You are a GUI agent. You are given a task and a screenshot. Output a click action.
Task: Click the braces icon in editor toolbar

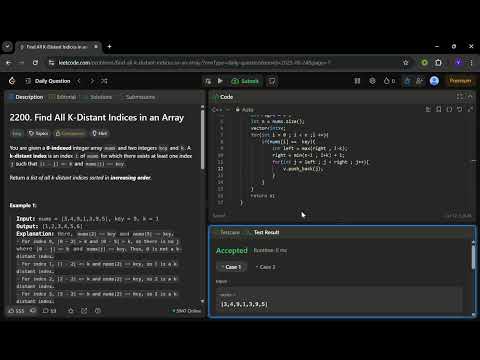point(449,109)
